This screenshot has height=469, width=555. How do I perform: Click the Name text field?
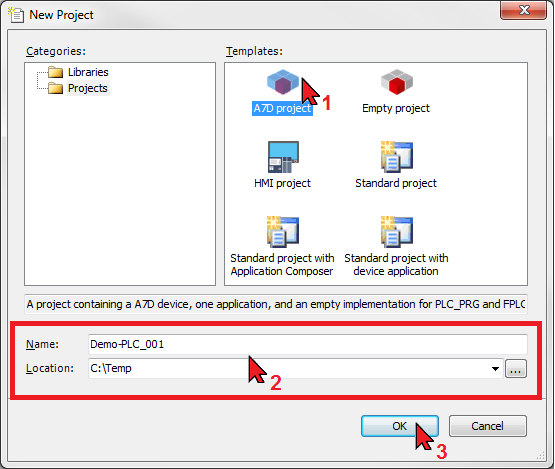coord(308,344)
